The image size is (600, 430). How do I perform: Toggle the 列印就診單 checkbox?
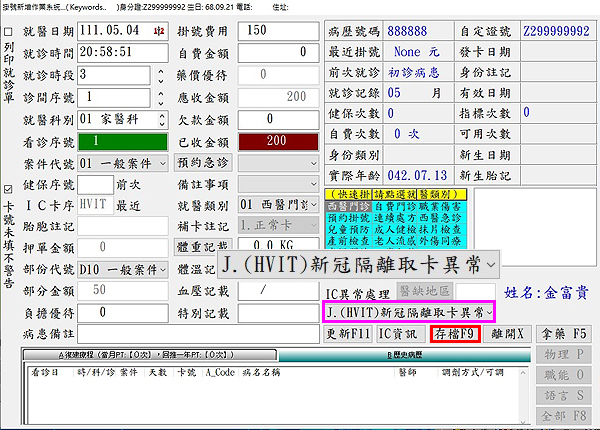click(x=9, y=31)
